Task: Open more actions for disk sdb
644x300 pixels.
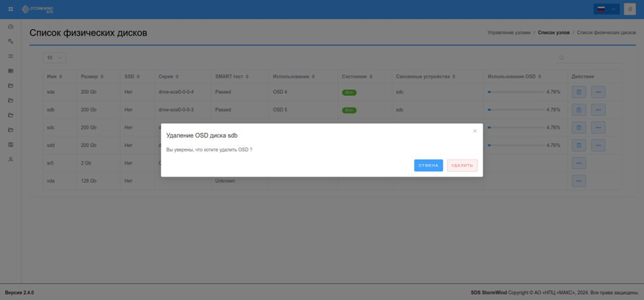Action: pyautogui.click(x=598, y=110)
